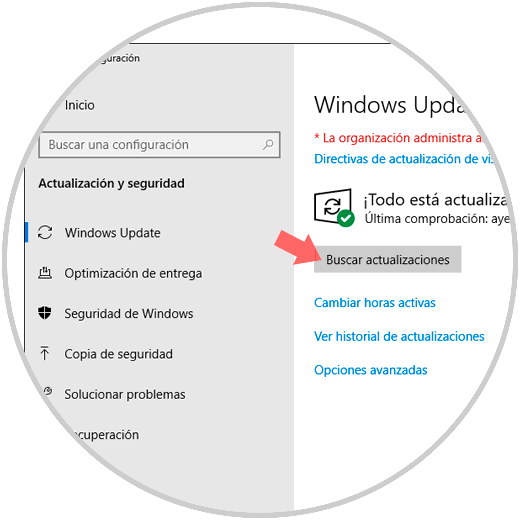
Task: Open Seguridad de Windows section
Action: pyautogui.click(x=129, y=314)
